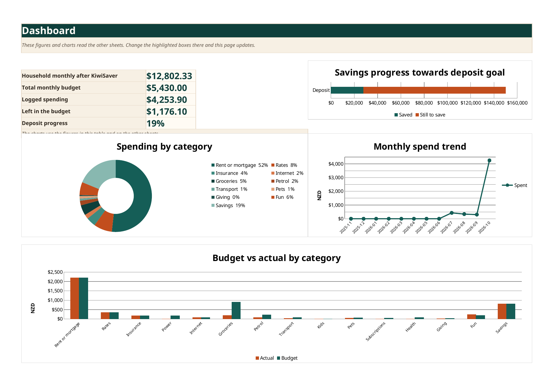Click the 19% deposit progress value

click(x=155, y=124)
